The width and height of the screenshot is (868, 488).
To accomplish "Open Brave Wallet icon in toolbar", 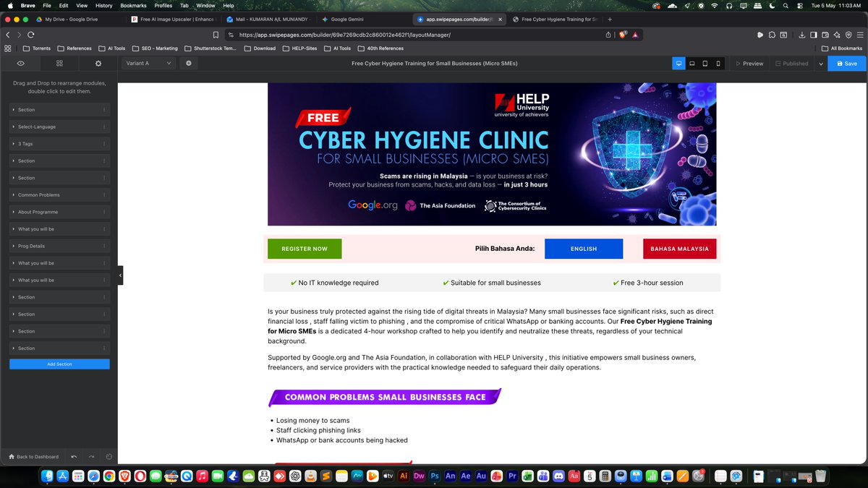I will pyautogui.click(x=825, y=35).
